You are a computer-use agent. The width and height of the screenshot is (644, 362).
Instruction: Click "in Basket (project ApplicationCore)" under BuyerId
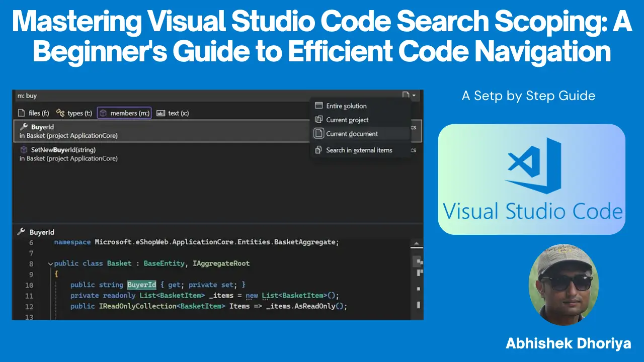tap(68, 136)
